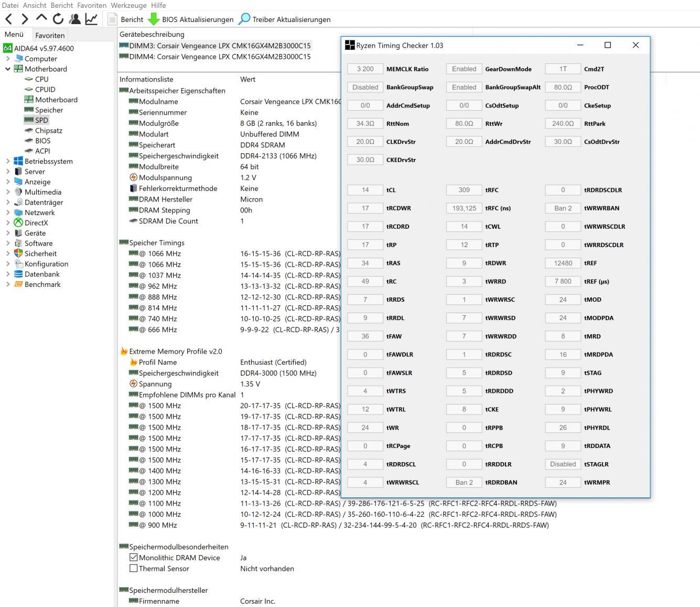Image resolution: width=700 pixels, height=607 pixels.
Task: Click the Informationsliste column header
Action: (x=146, y=79)
